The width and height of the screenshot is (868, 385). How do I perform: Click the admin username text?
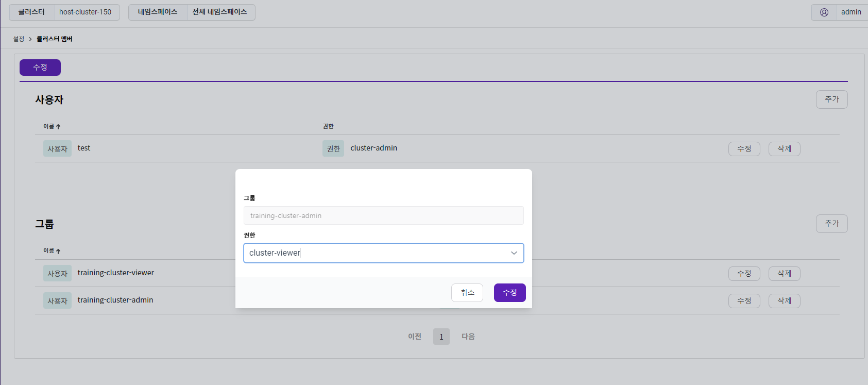[851, 12]
